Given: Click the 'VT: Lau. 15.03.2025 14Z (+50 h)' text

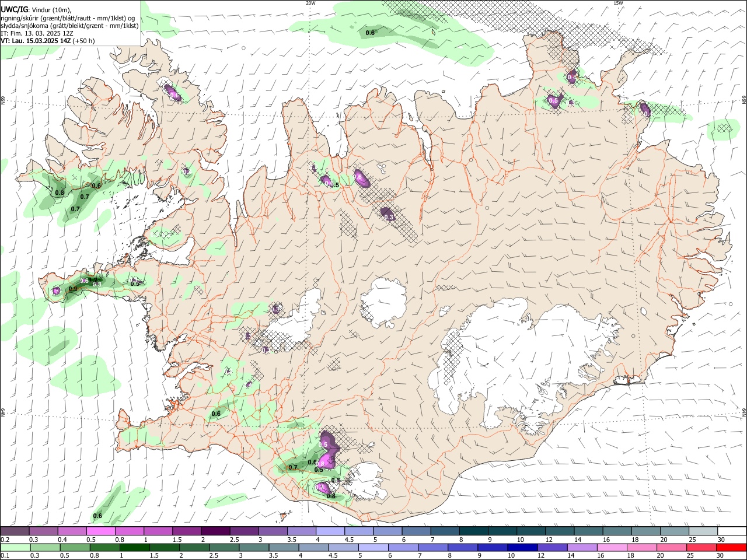Looking at the screenshot, I should pyautogui.click(x=47, y=41).
